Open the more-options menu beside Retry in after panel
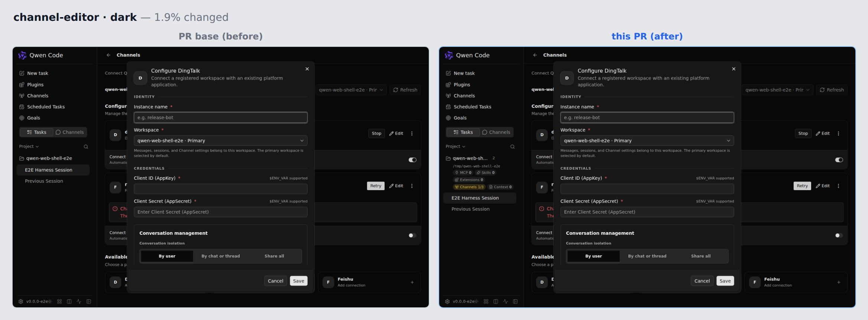This screenshot has height=320, width=868. 838,186
